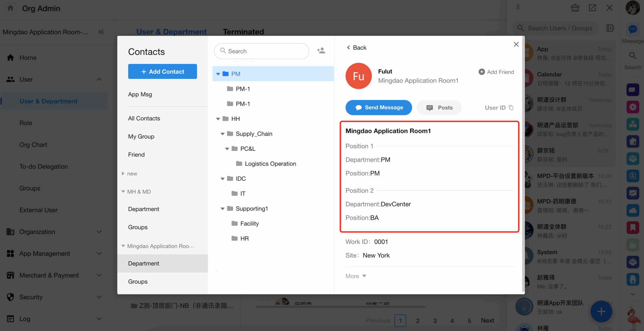This screenshot has width=644, height=331.
Task: Switch to the Terminated tab
Action: click(243, 32)
